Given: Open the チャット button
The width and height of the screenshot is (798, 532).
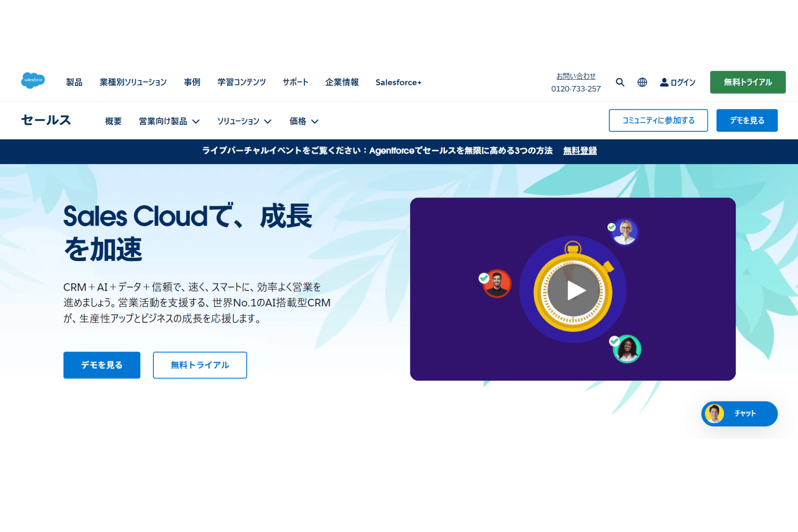Looking at the screenshot, I should pos(739,414).
